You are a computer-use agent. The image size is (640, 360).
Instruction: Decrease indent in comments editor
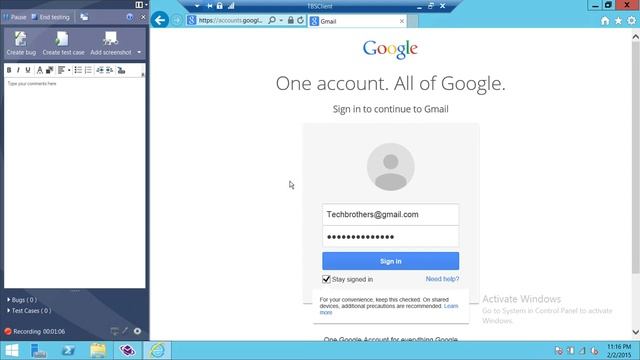click(100, 70)
